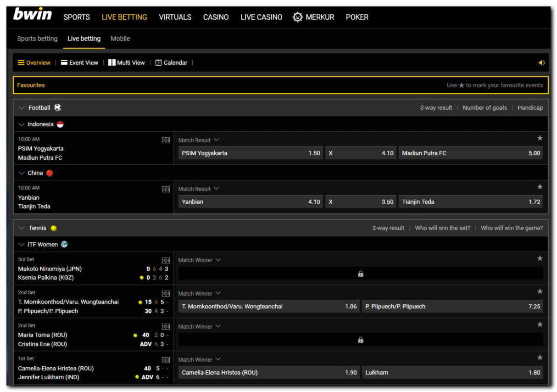Viewport: 557px width, 392px height.
Task: Bet on Yanbian at 4.10
Action: coord(251,202)
